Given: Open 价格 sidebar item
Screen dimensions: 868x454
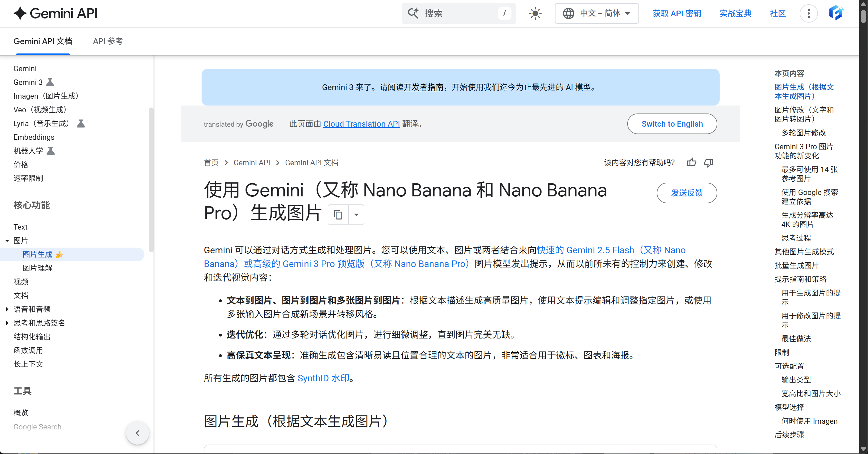Looking at the screenshot, I should [x=21, y=164].
